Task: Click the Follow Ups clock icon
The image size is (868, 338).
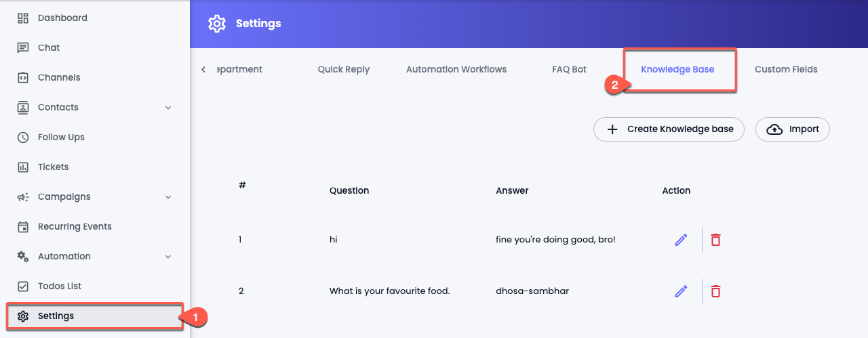Action: coord(23,138)
